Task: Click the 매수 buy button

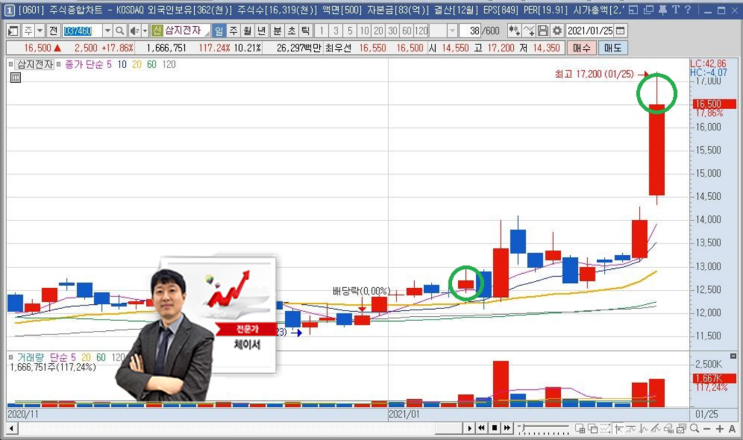Action: pyautogui.click(x=581, y=48)
